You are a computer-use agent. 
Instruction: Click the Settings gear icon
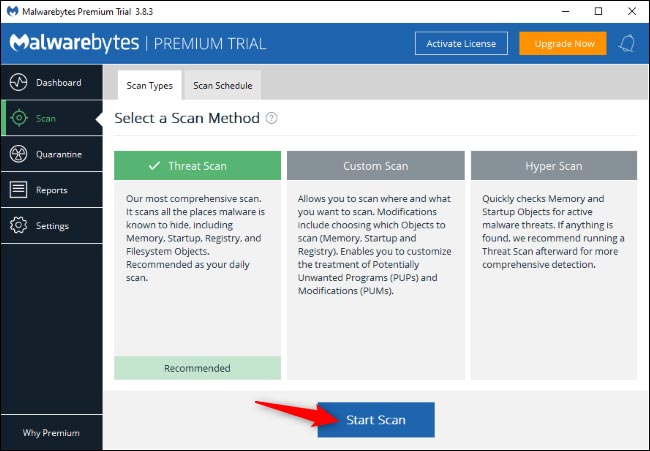coord(19,226)
